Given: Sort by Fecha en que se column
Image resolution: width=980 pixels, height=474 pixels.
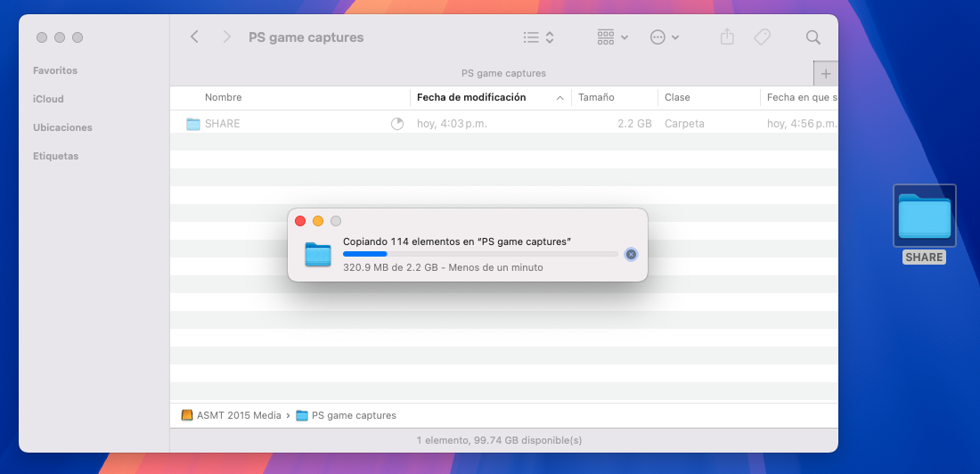Looking at the screenshot, I should point(802,97).
